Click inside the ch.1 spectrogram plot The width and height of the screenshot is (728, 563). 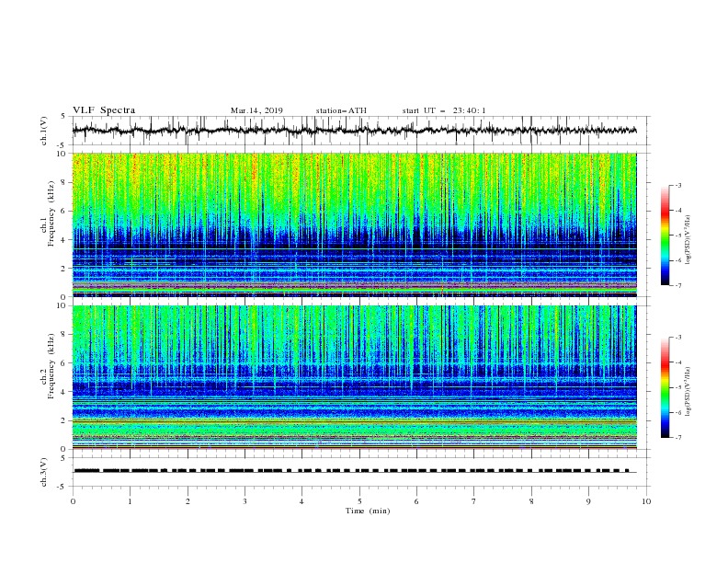(x=355, y=224)
